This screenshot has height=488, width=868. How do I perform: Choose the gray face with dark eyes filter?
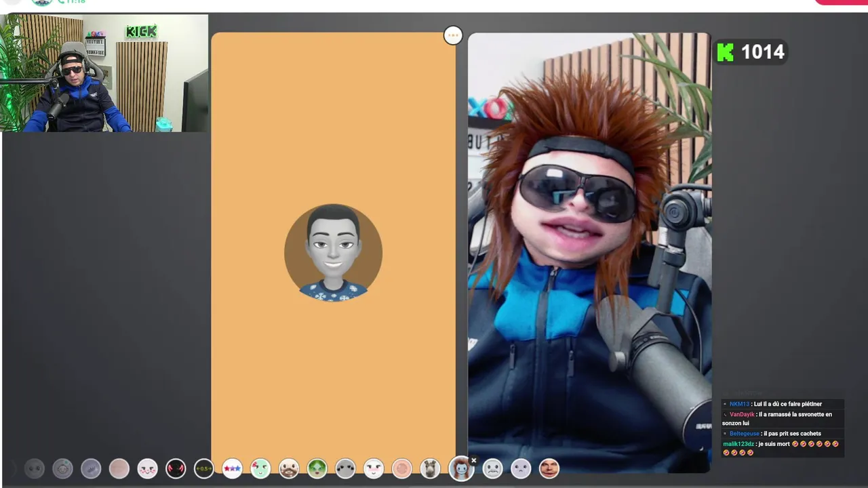(345, 468)
